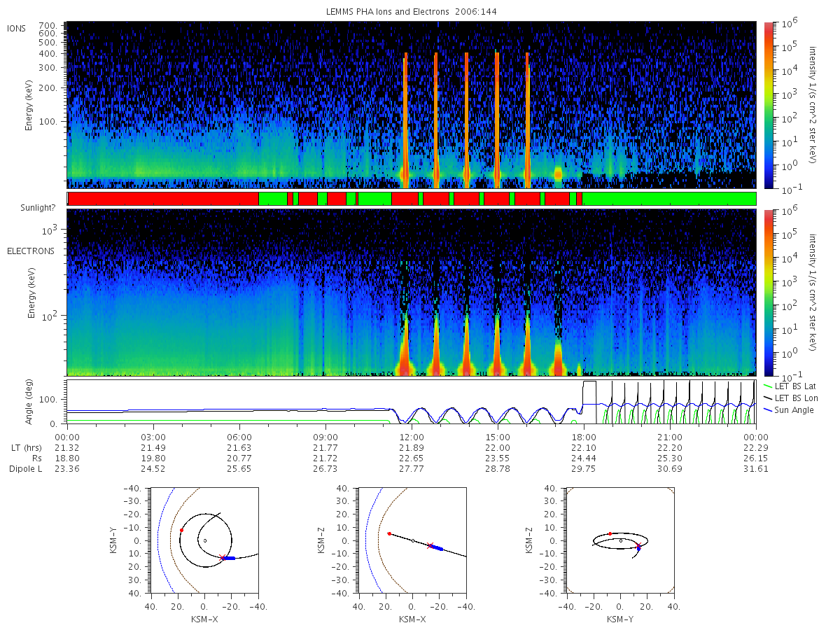Screen dimensions: 840x630
Task: Click the Dipole L row label
Action: (25, 468)
